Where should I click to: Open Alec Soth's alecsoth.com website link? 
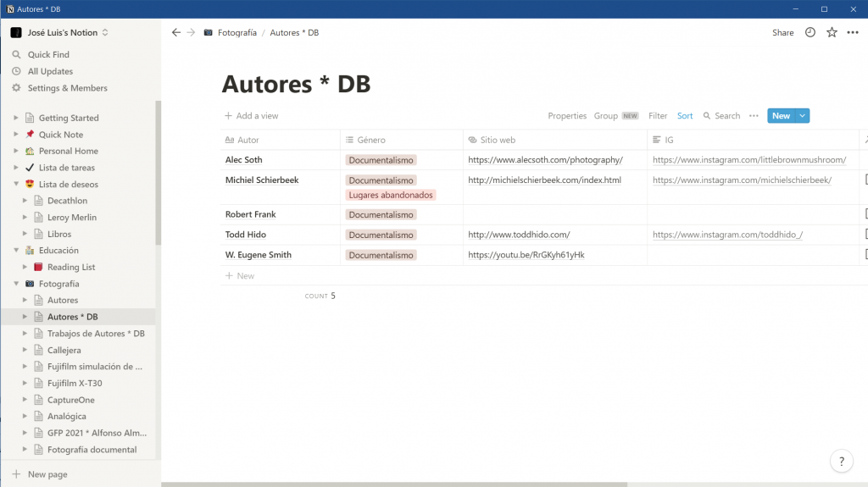tap(545, 160)
